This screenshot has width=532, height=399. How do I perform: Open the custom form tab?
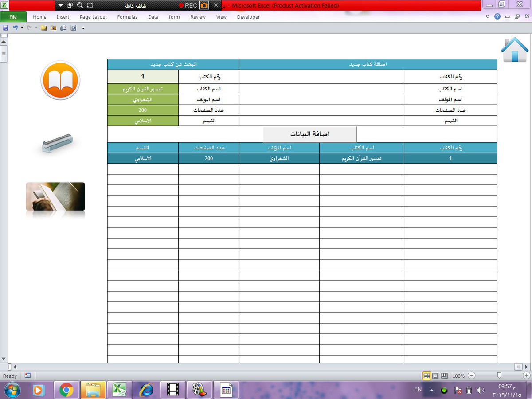[x=174, y=17]
